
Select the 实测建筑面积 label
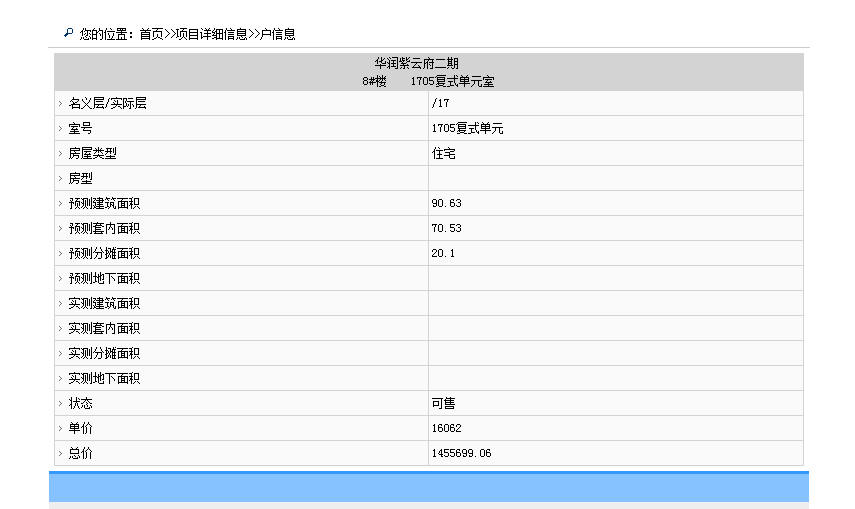point(104,303)
